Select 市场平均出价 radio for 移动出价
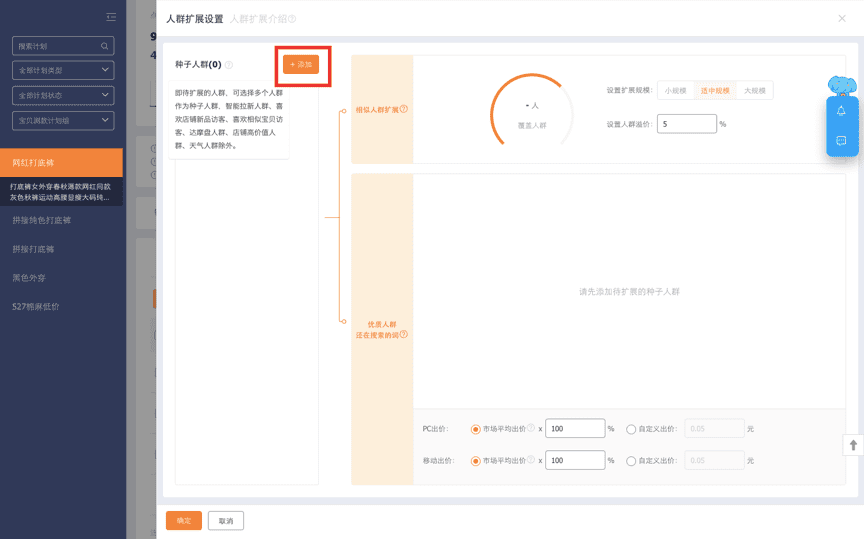 point(476,461)
